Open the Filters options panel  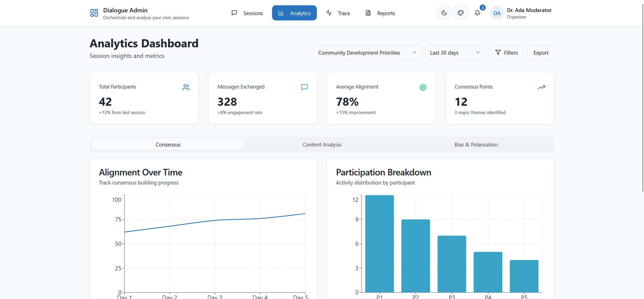506,52
